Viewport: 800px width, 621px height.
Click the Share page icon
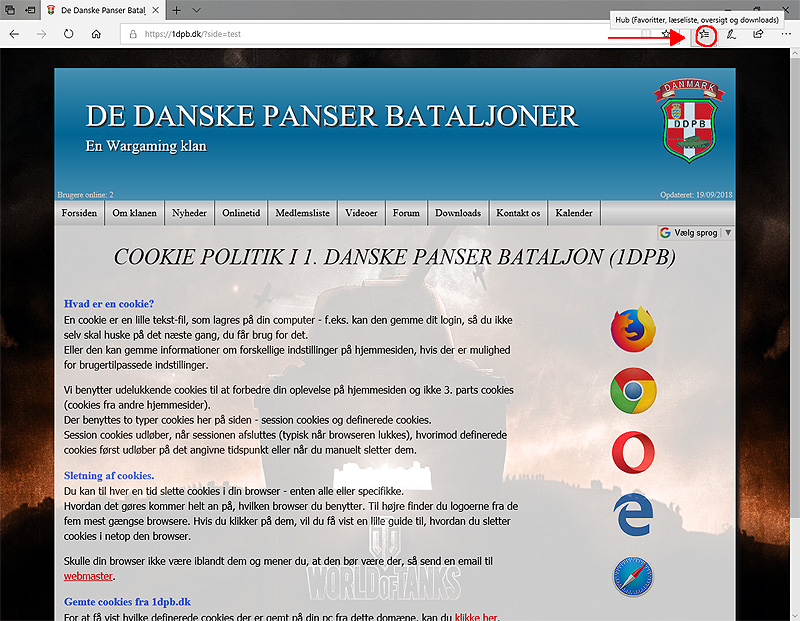758,34
